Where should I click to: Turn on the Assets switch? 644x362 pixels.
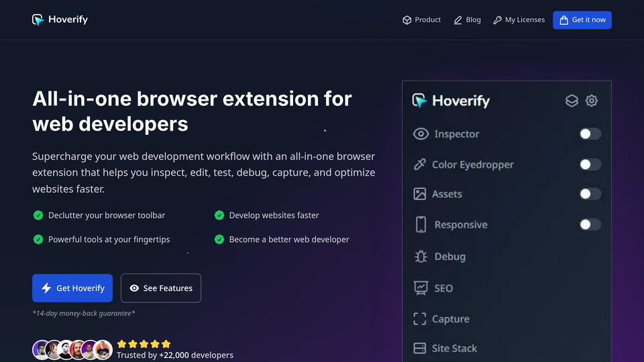[590, 194]
